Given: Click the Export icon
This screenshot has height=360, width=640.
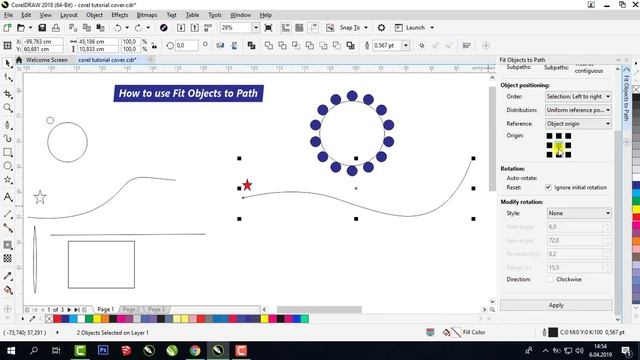Looking at the screenshot, I should click(195, 28).
